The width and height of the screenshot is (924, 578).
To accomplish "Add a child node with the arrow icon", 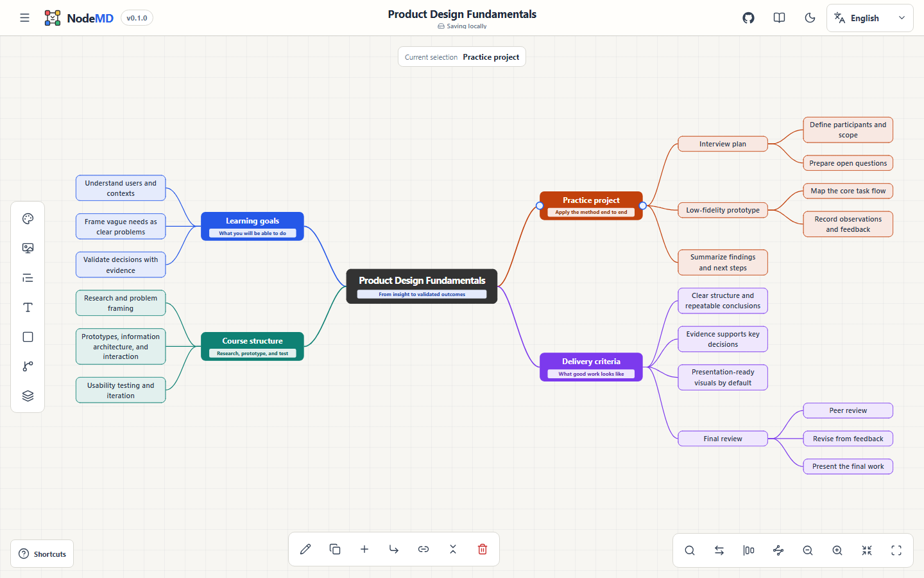I will (394, 549).
